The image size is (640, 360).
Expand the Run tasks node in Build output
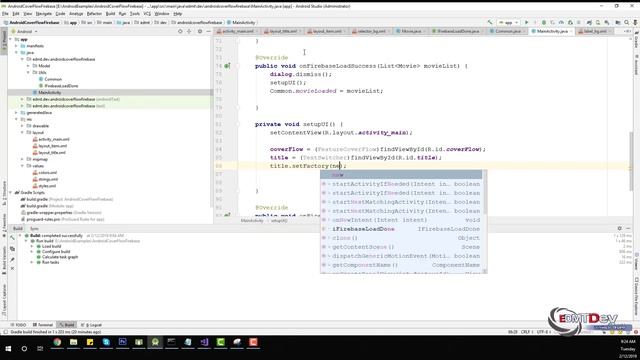point(32,262)
